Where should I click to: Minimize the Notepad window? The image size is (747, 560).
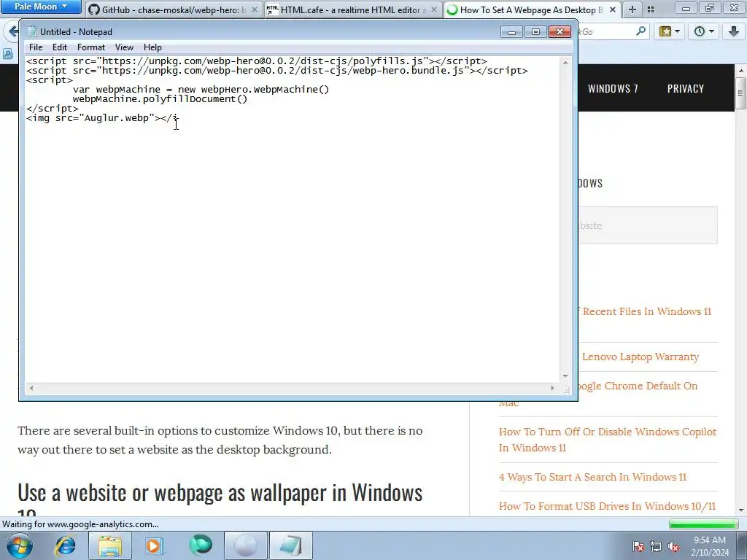click(x=511, y=32)
